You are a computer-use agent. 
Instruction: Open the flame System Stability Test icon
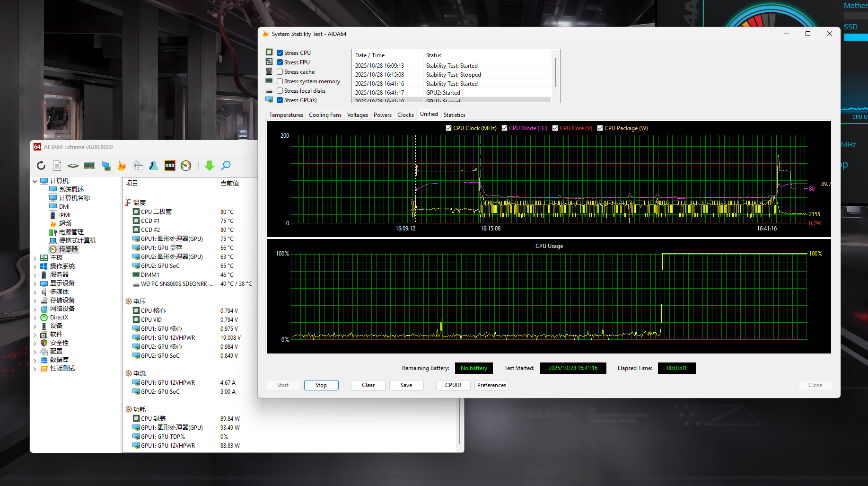(x=122, y=166)
